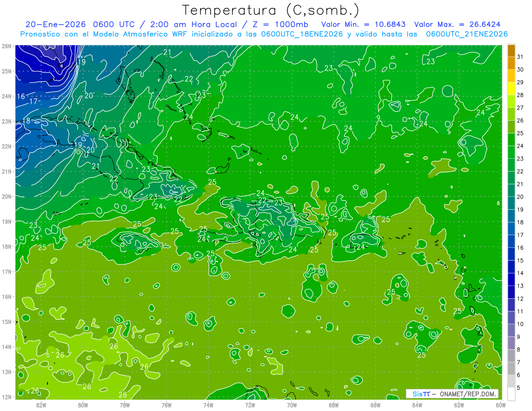Click the gray swatch between 6 and 7
The height and width of the screenshot is (411, 532).
pyautogui.click(x=511, y=368)
